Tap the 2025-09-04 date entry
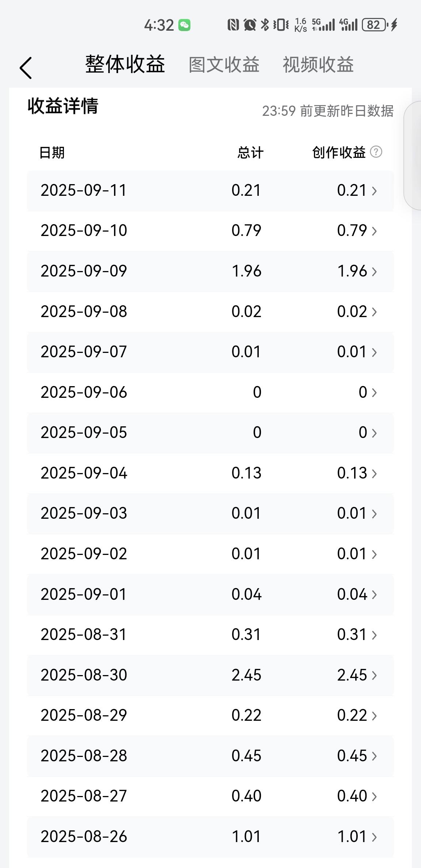Image resolution: width=421 pixels, height=868 pixels. 84,473
